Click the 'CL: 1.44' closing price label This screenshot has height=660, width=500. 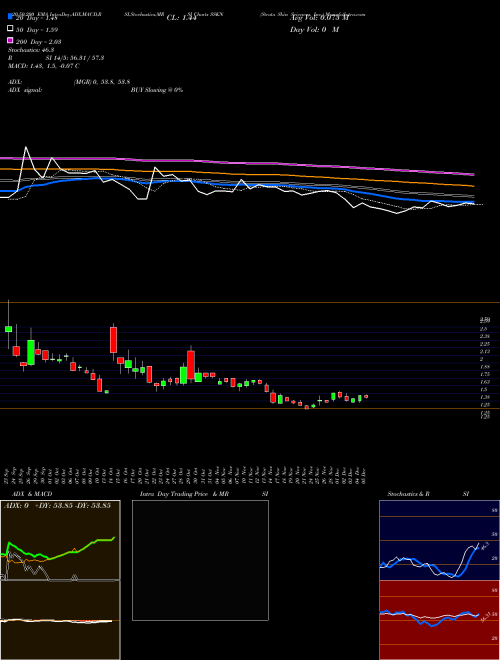pos(182,18)
